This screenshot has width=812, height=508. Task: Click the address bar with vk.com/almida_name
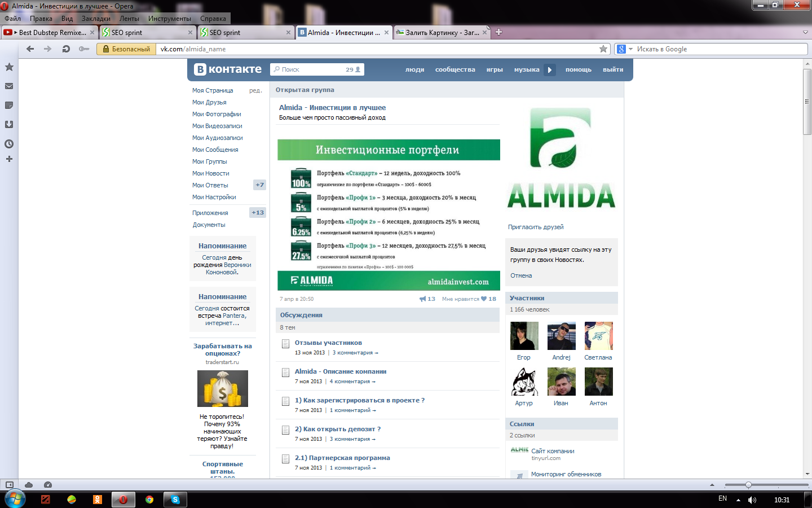377,49
